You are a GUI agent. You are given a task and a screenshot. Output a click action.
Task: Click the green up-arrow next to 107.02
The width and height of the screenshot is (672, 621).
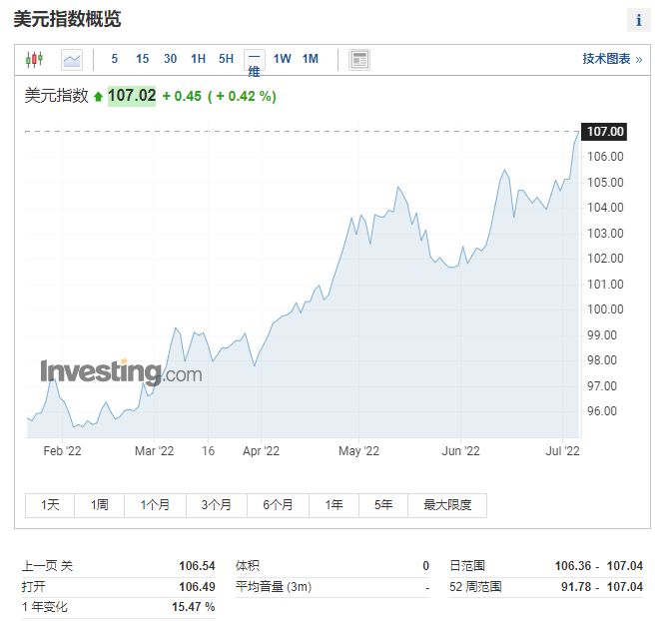pos(98,97)
